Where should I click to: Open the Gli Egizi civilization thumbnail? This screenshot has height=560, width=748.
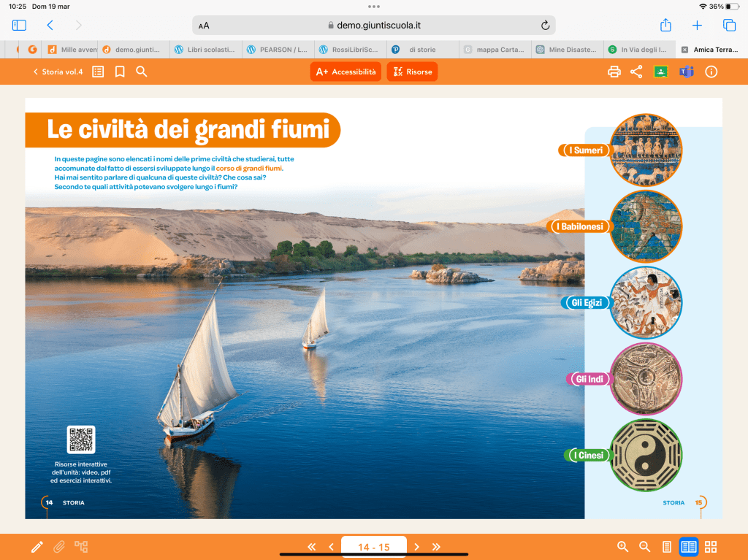[645, 302]
